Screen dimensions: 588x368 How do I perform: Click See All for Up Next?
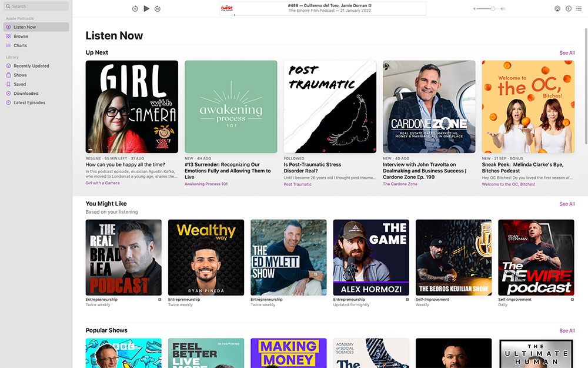click(x=567, y=53)
